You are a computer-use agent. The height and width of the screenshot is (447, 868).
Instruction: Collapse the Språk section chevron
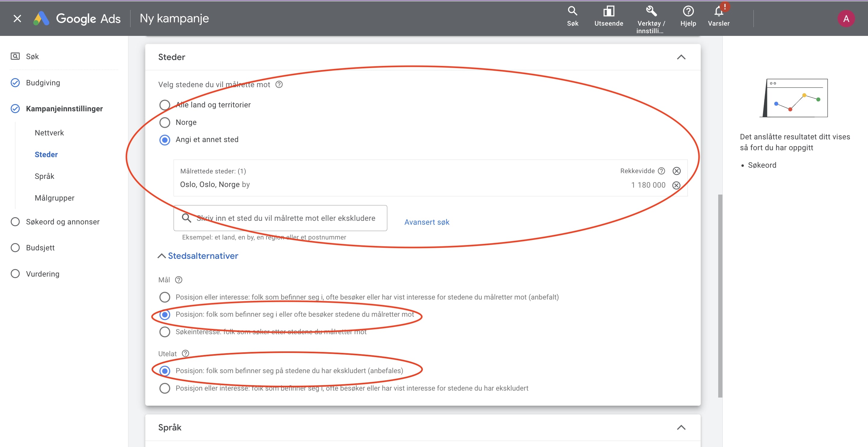click(681, 427)
